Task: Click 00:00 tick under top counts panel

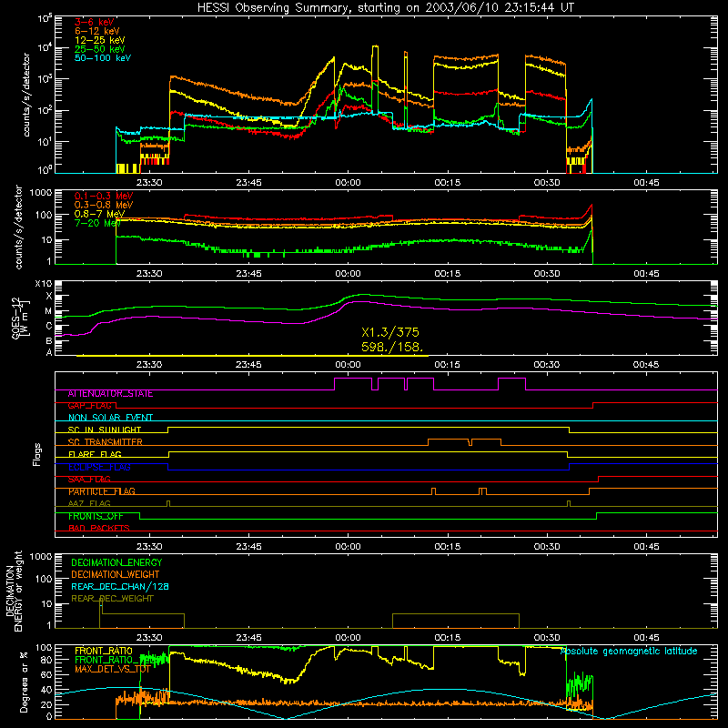Action: click(x=348, y=183)
